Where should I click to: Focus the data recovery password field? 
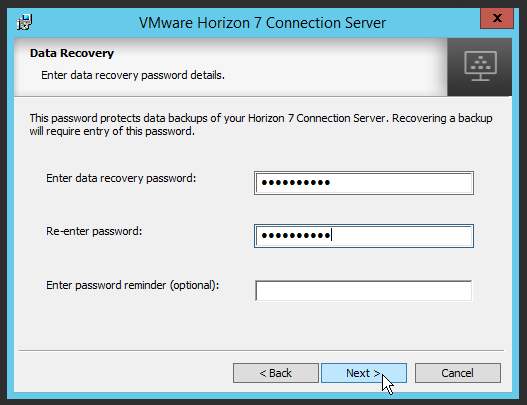(364, 183)
